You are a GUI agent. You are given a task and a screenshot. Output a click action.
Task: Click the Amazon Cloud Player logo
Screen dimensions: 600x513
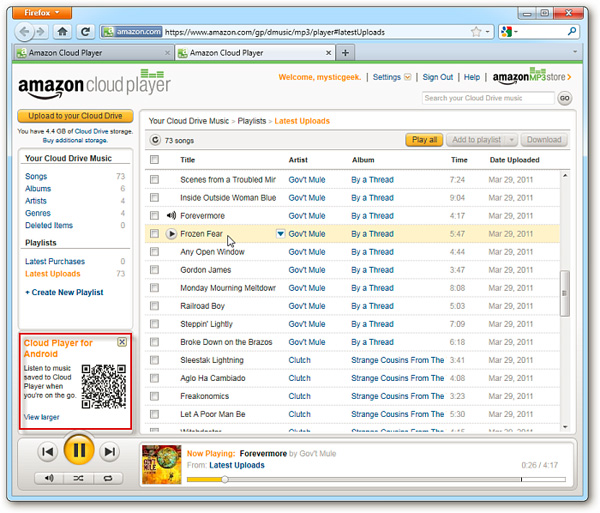coord(95,83)
